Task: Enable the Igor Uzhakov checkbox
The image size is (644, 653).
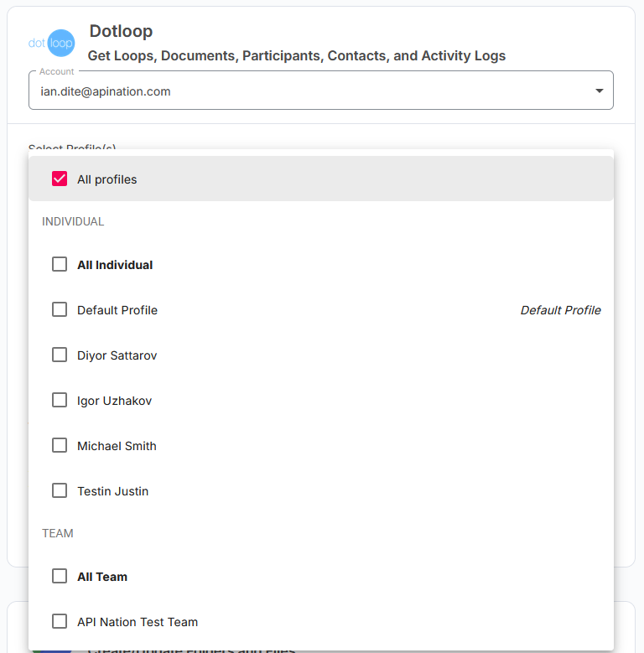Action: pos(60,400)
